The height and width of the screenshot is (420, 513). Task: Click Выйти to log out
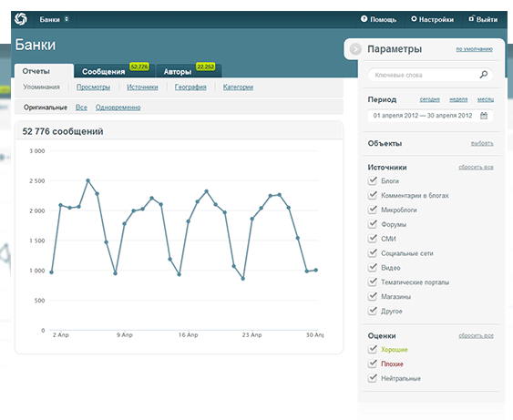(x=483, y=19)
